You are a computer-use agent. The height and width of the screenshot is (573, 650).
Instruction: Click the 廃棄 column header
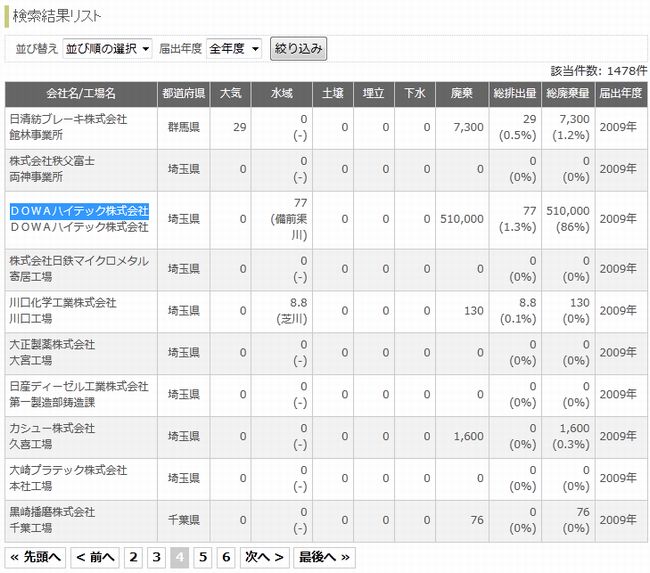click(x=462, y=94)
